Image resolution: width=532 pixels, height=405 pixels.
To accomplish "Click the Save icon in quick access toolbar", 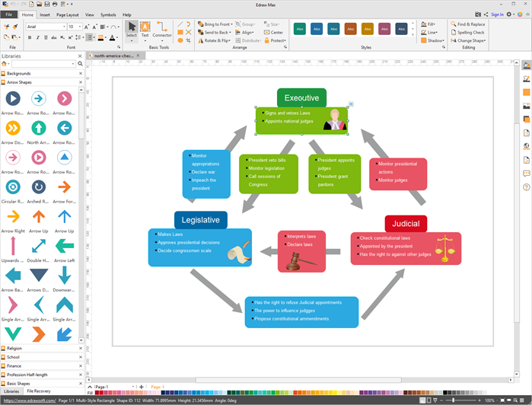I will 47,4.
